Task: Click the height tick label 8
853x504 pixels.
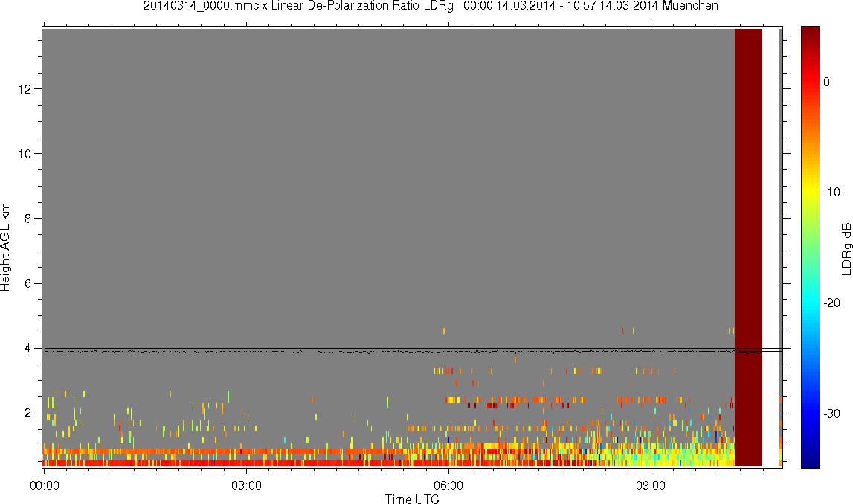Action: pyautogui.click(x=28, y=219)
